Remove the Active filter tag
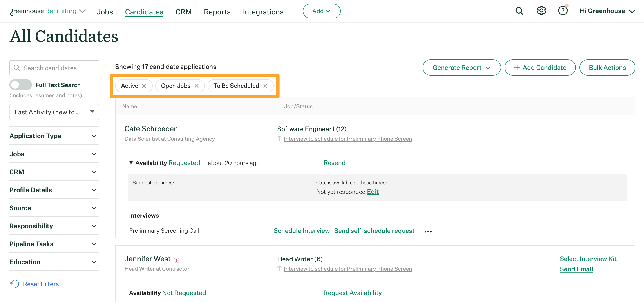Viewport: 644px width, 302px height. point(144,86)
